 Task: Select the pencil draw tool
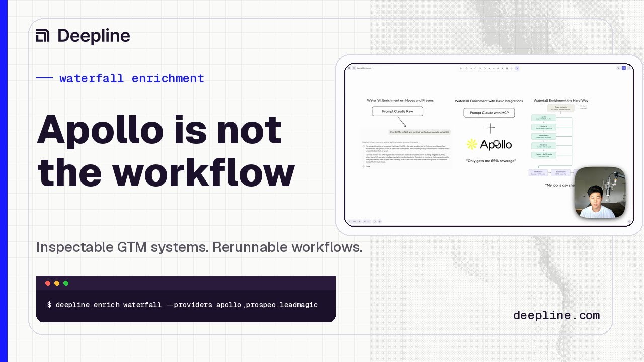(x=498, y=68)
